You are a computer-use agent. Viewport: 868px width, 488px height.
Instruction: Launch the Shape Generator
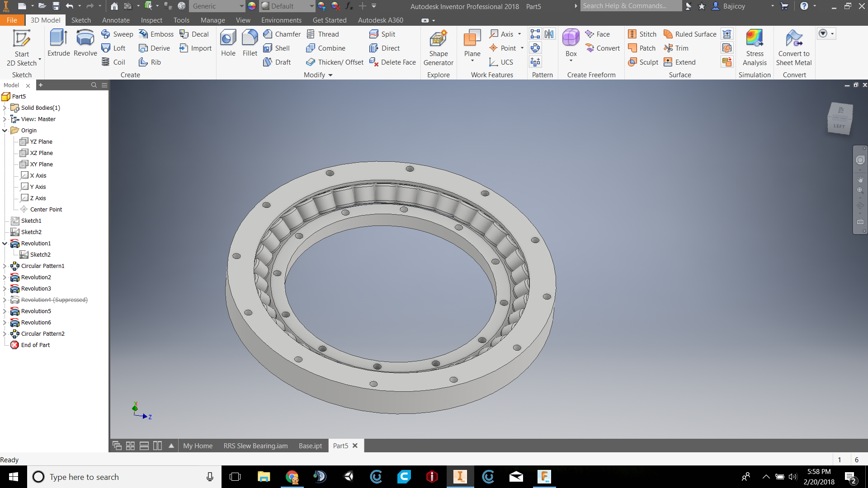click(438, 47)
